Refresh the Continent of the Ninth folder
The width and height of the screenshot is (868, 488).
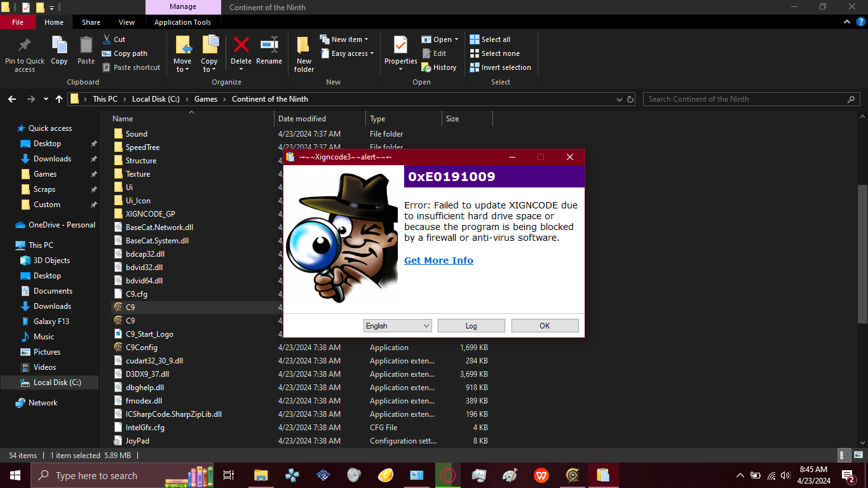coord(630,99)
